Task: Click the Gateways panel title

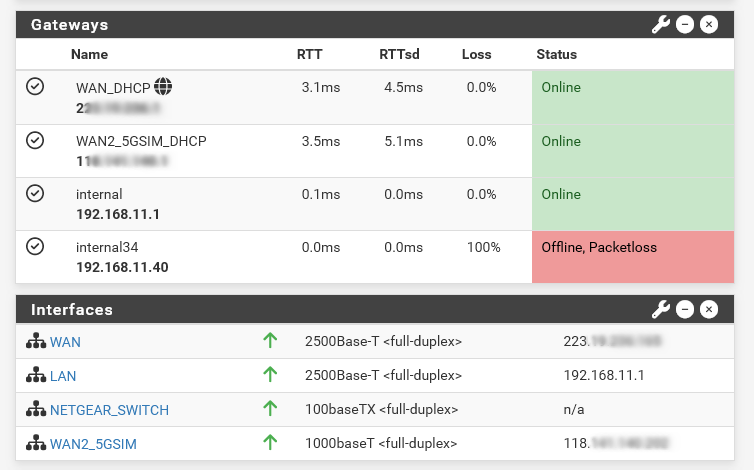Action: [70, 24]
